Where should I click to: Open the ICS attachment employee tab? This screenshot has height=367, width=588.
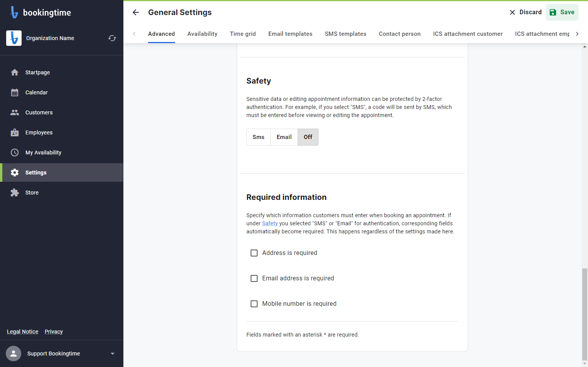(x=542, y=34)
